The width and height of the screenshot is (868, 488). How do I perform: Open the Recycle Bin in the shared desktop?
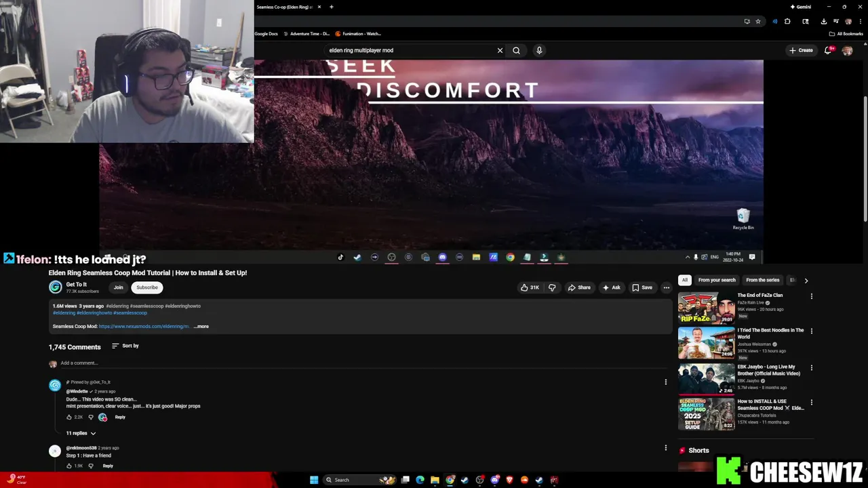point(743,219)
